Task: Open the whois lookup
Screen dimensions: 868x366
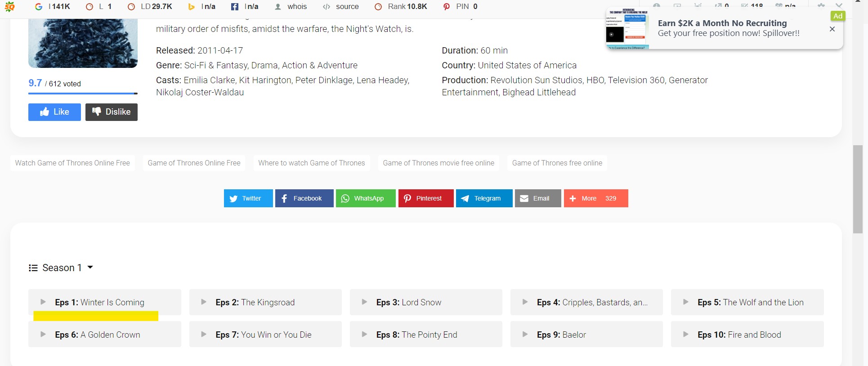Action: [x=291, y=6]
